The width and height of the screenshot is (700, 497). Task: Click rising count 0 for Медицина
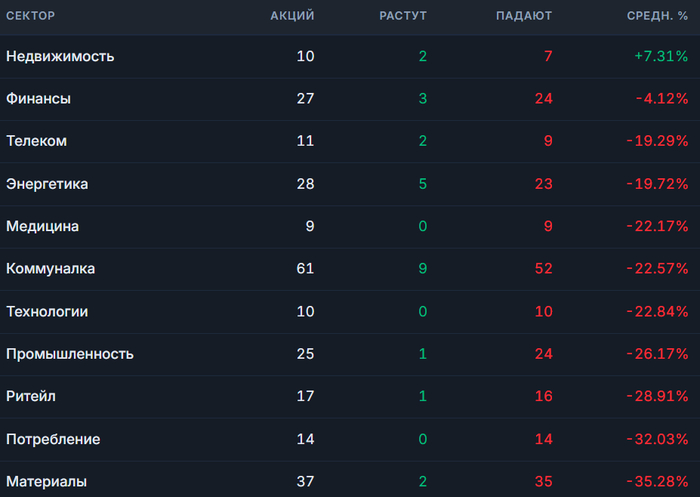(x=423, y=226)
